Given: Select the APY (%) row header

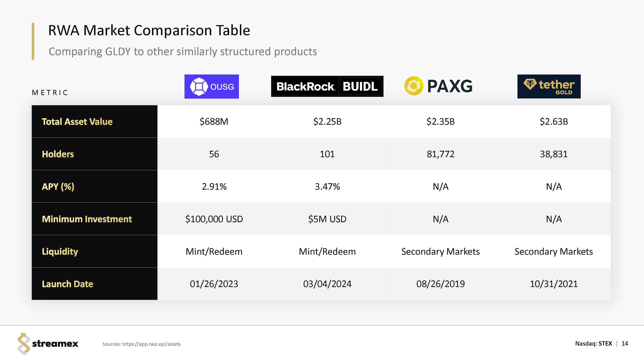Looking at the screenshot, I should (58, 187).
